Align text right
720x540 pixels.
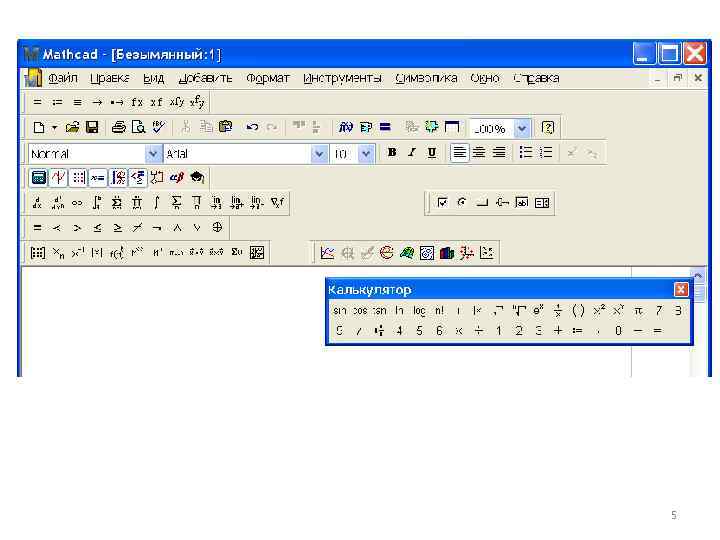point(499,152)
